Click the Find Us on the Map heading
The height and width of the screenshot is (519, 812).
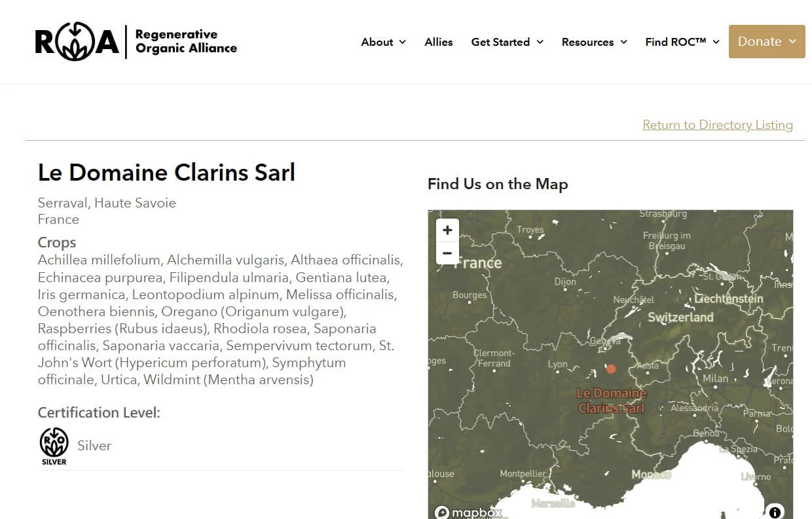tap(498, 184)
